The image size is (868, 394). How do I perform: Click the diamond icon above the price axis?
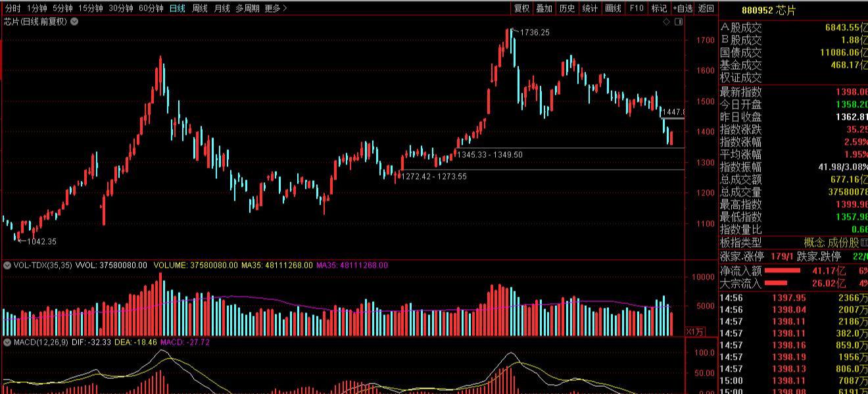coord(667,22)
